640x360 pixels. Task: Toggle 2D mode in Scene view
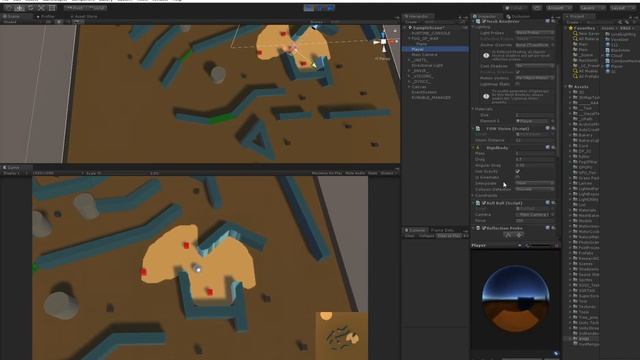(x=48, y=22)
